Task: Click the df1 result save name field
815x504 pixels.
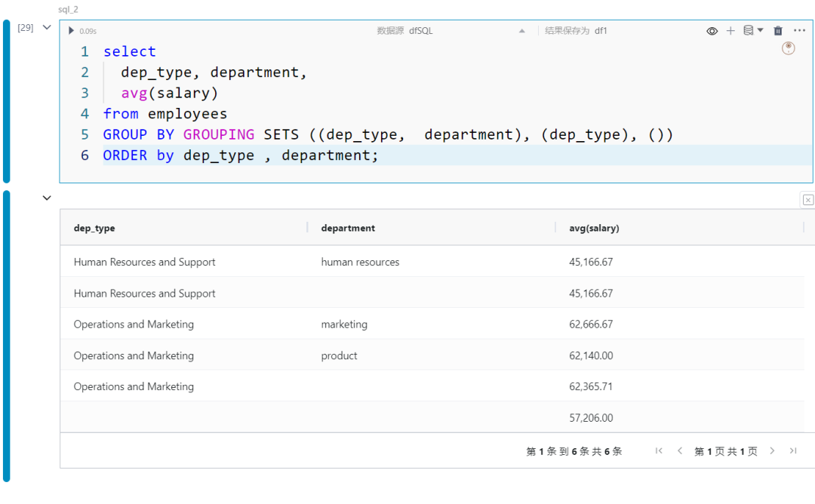Action: click(601, 31)
